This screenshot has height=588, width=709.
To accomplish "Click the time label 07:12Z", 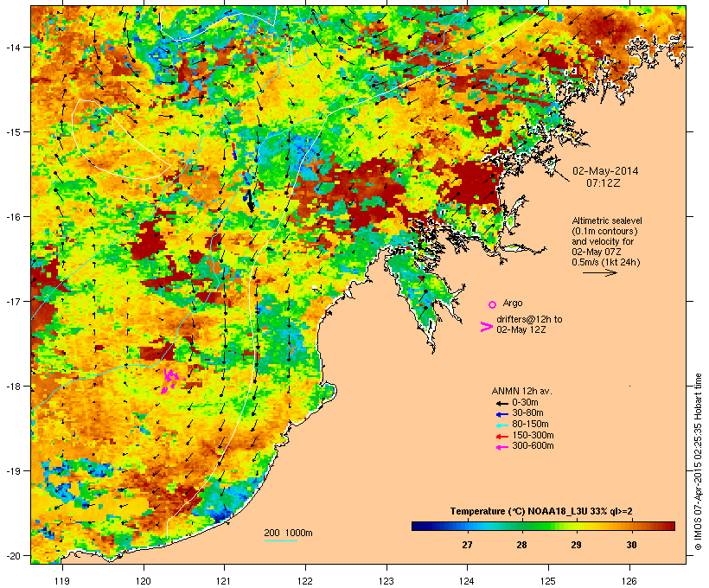I will 604,183.
